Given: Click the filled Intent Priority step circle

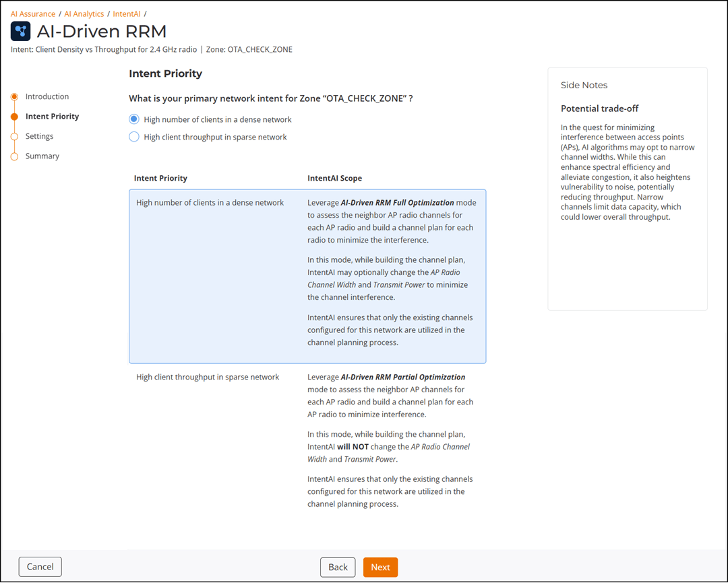Looking at the screenshot, I should 13,116.
